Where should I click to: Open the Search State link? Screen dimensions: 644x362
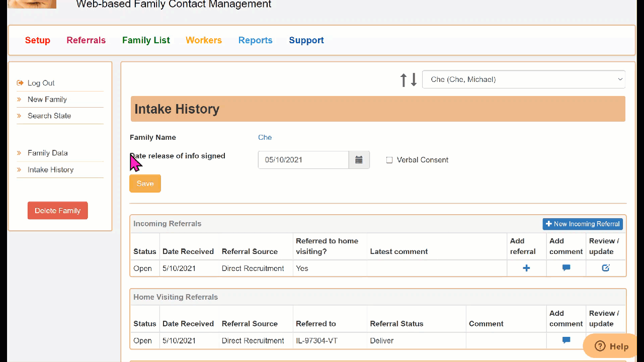(x=49, y=116)
